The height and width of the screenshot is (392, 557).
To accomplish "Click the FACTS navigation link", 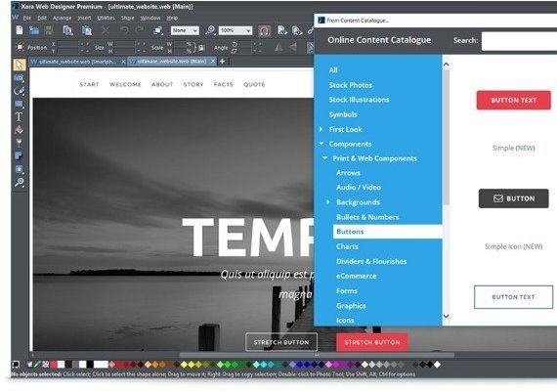I will [224, 84].
